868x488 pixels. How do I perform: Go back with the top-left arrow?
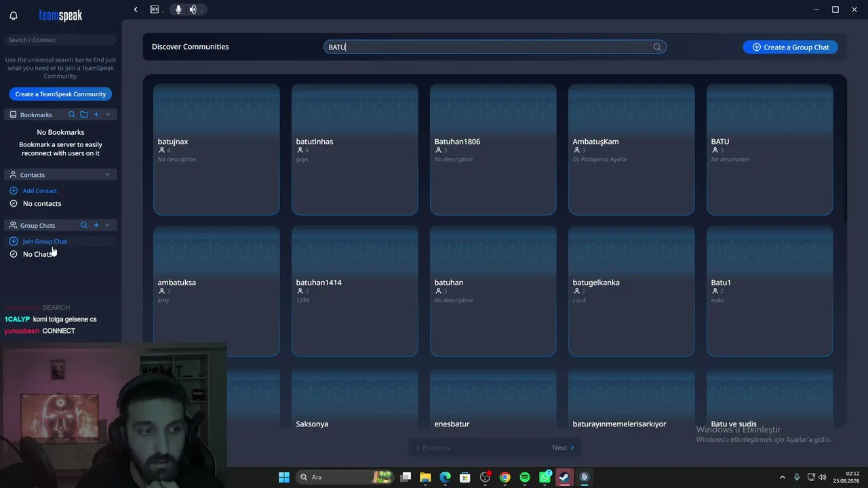tap(136, 9)
